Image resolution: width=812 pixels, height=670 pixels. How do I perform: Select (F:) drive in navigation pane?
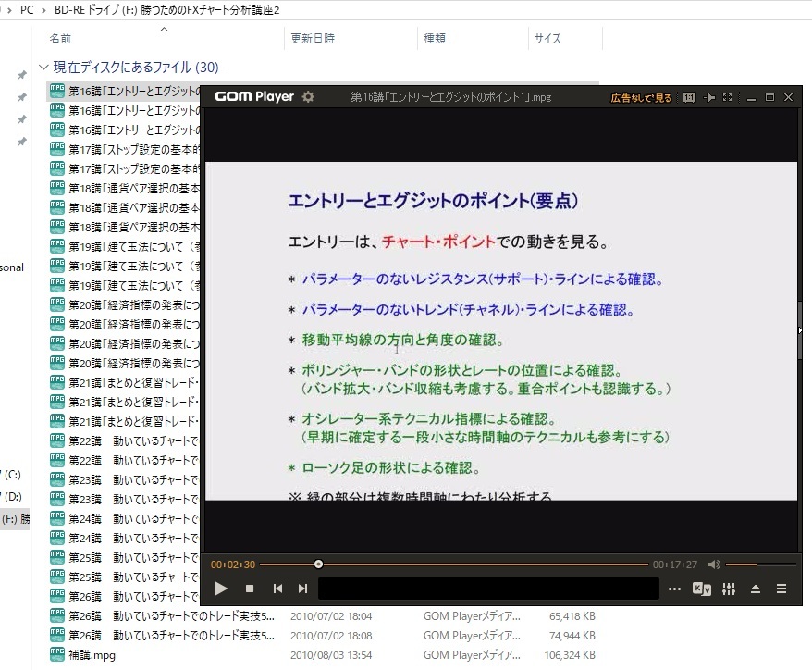coord(15,518)
